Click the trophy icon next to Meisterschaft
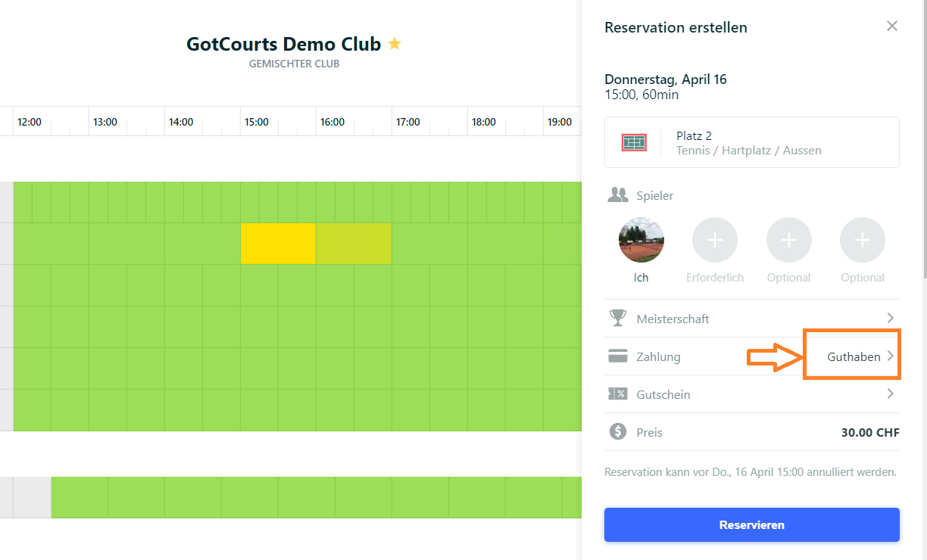Viewport: 927px width, 560px height. click(x=618, y=319)
